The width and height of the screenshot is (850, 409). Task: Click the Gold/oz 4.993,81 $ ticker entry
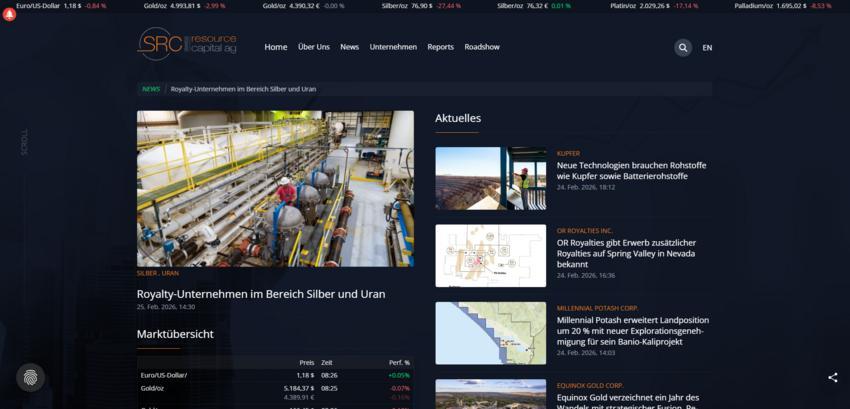point(184,6)
